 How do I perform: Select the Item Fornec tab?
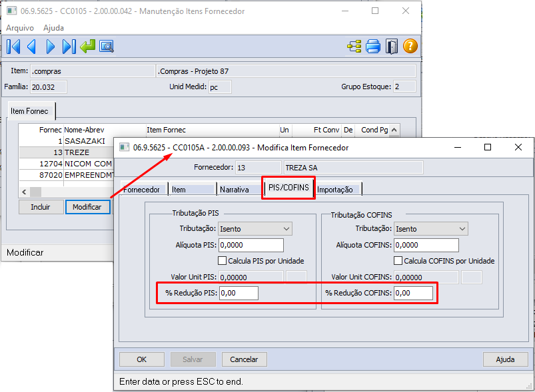pos(31,111)
